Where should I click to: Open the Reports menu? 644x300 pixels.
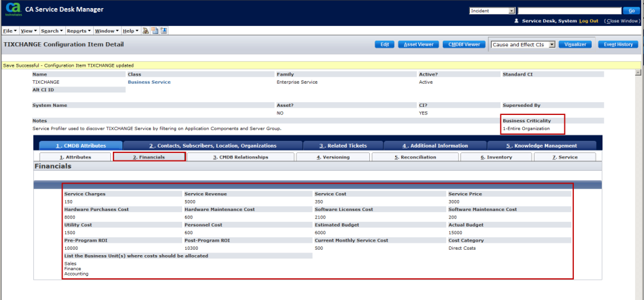pyautogui.click(x=79, y=31)
